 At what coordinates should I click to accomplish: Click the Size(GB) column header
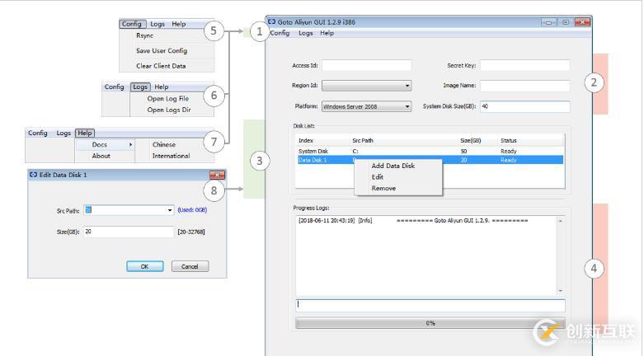pos(471,140)
